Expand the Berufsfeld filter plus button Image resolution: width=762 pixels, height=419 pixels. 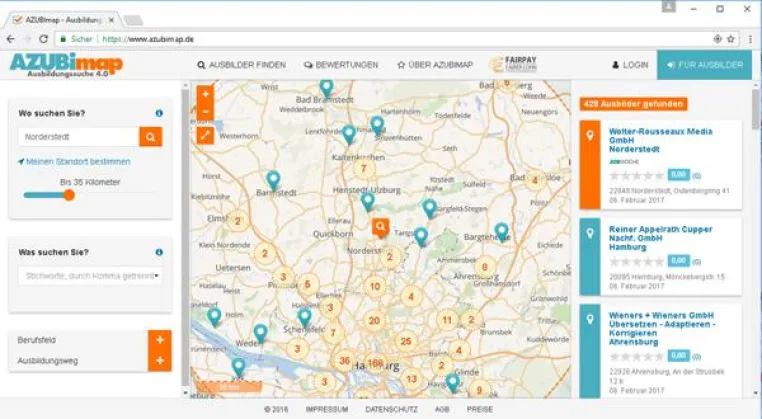[x=160, y=340]
